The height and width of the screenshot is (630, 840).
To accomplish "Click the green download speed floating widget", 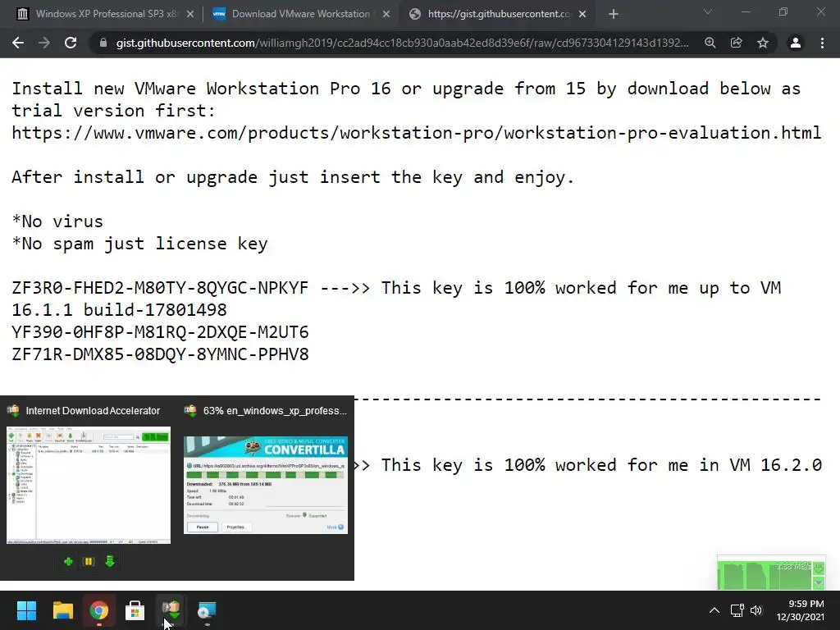I will 771,573.
